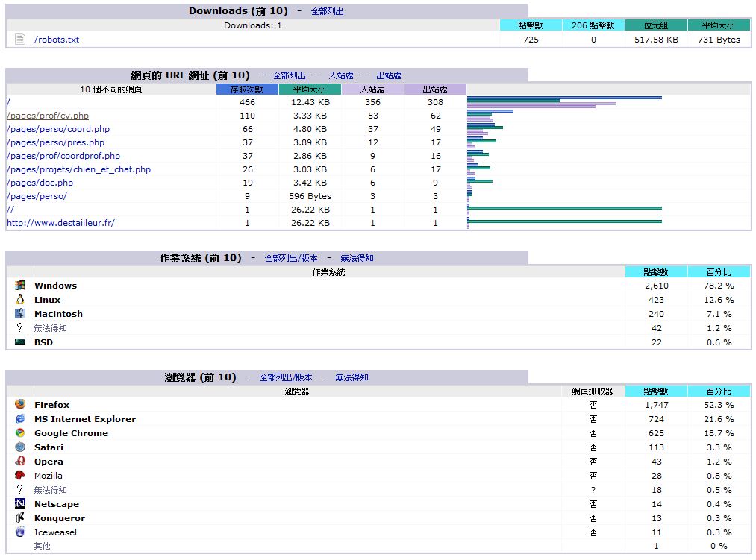Viewport: 756px width, 560px height.
Task: Click the Macintosh OS icon
Action: click(20, 313)
